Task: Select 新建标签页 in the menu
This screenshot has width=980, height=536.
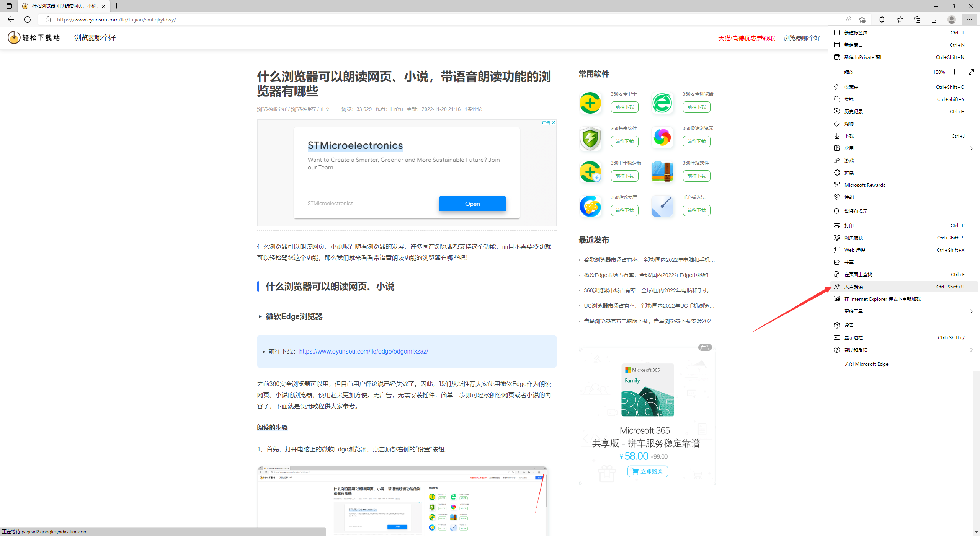Action: pos(903,33)
